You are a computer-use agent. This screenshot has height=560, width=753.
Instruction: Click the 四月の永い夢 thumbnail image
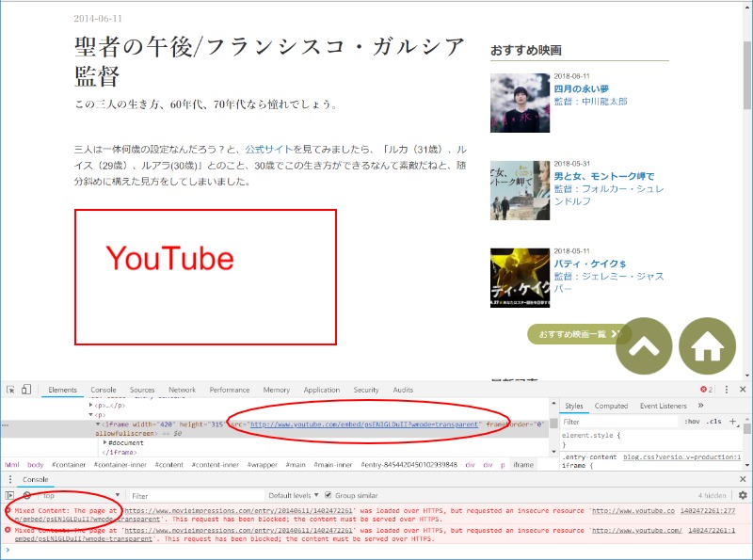(x=520, y=103)
